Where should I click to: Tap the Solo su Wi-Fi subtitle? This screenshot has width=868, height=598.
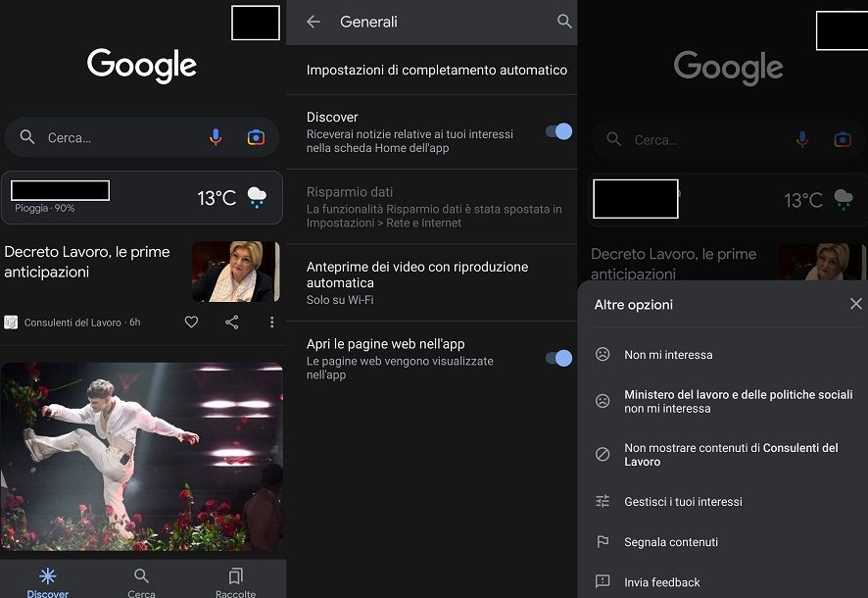pos(340,300)
